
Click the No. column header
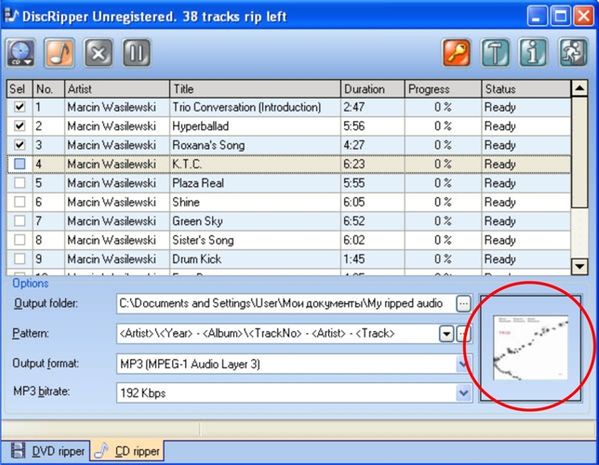pyautogui.click(x=49, y=89)
